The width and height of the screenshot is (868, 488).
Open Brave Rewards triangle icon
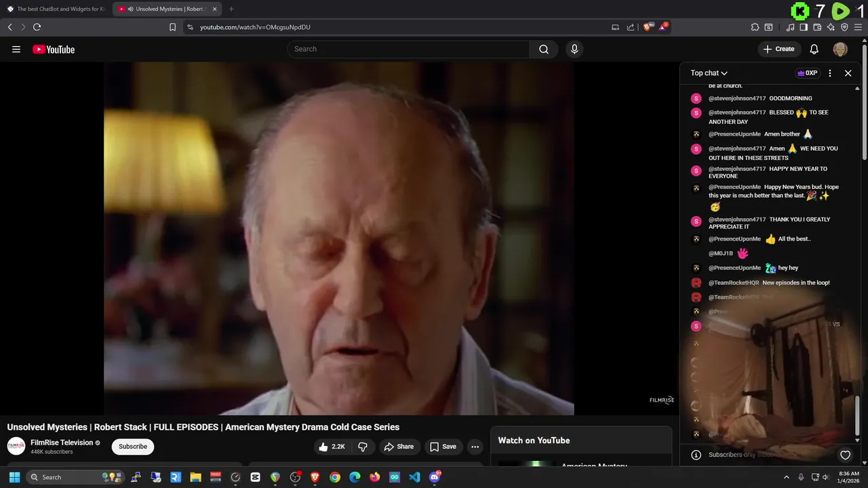[663, 27]
